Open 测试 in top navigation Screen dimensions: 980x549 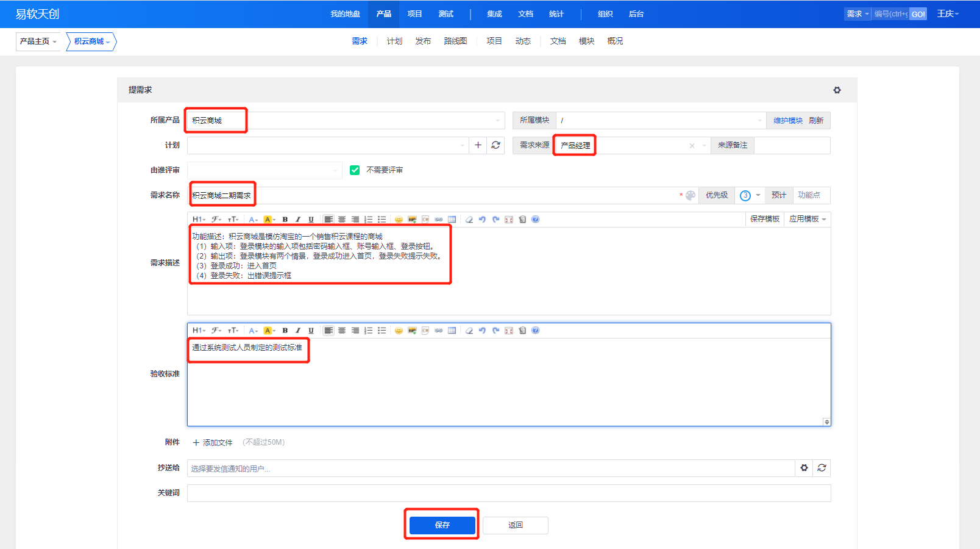(x=446, y=14)
